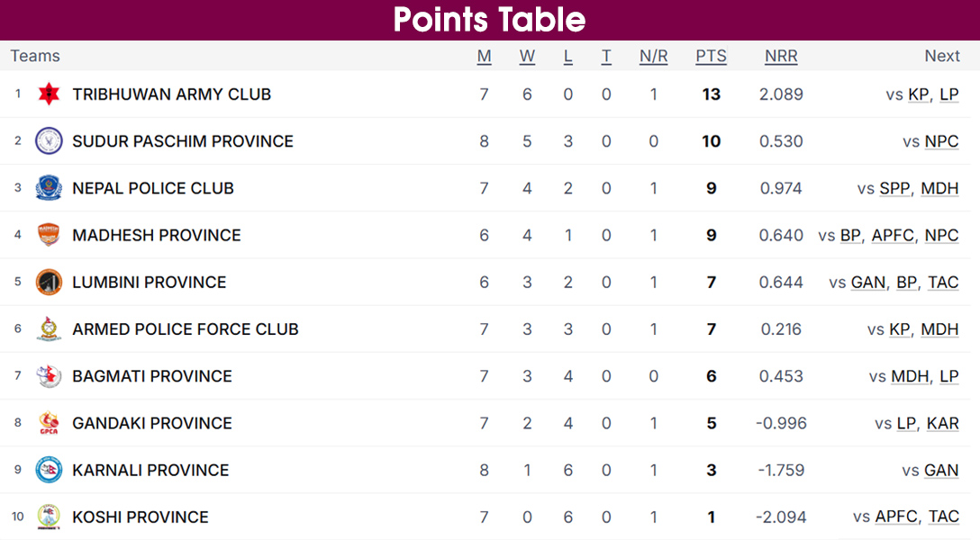Viewport: 980px width, 540px height.
Task: Click the Karnali Province team logo
Action: [49, 470]
